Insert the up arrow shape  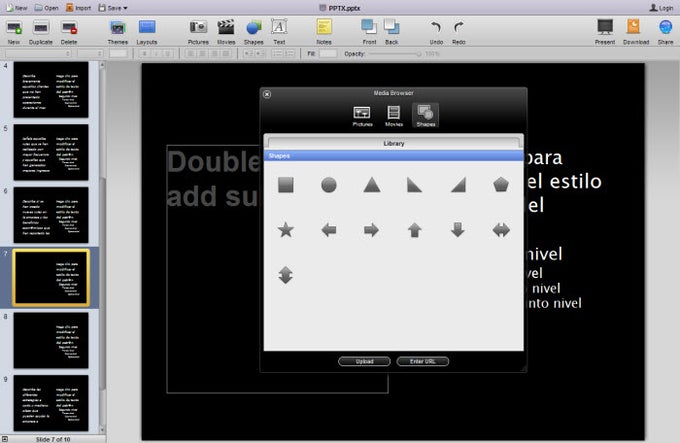point(415,230)
